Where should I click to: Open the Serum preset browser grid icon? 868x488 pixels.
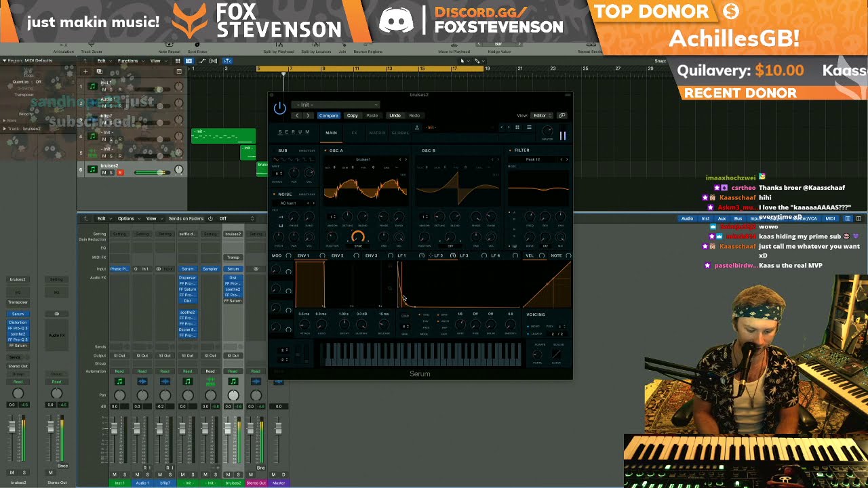point(517,127)
